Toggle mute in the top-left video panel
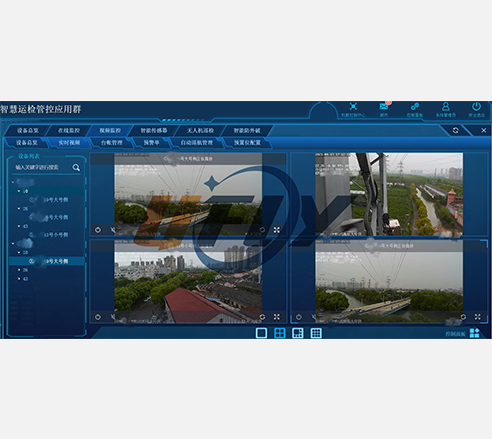This screenshot has height=439, width=492. pyautogui.click(x=113, y=230)
